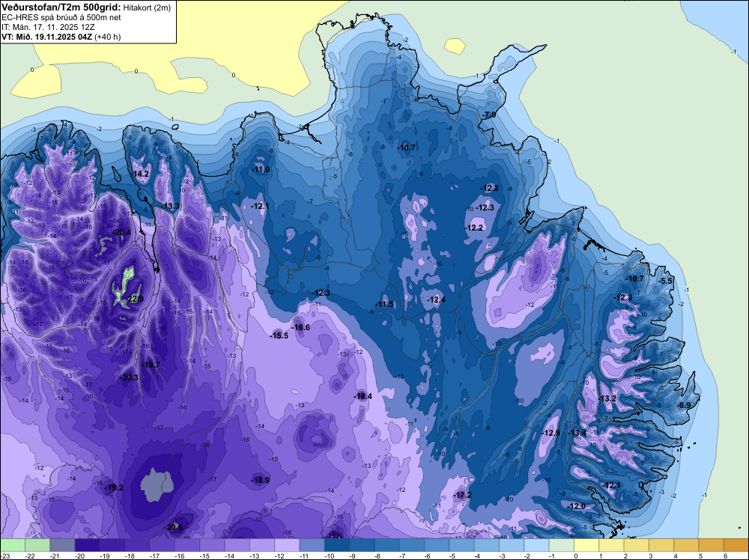This screenshot has width=749, height=560.
Task: Click the title 'Veðurstofan/T2m 500grid:'
Action: click(x=61, y=7)
